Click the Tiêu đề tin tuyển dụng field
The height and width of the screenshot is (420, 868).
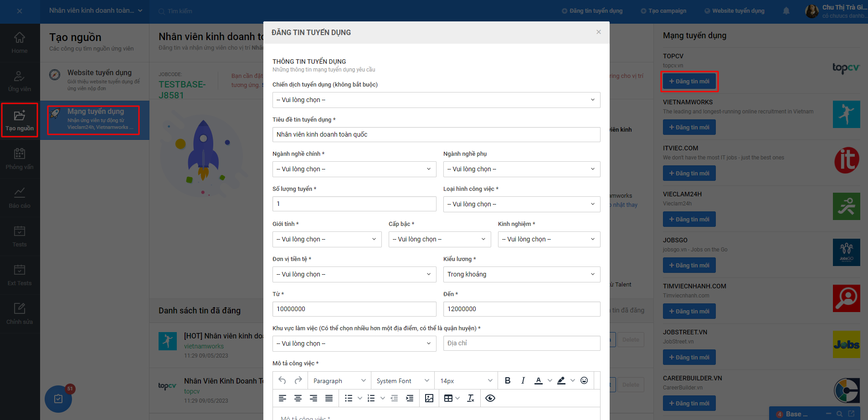point(436,134)
